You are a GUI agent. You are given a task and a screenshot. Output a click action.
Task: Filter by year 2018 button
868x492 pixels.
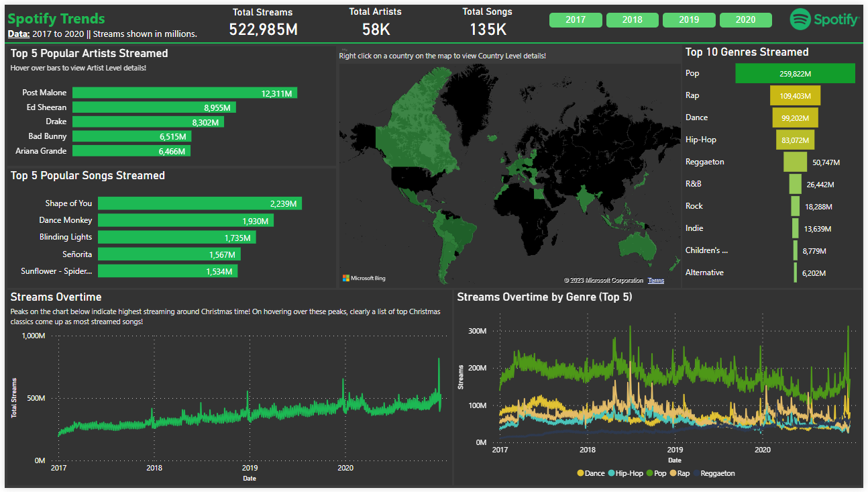point(632,19)
